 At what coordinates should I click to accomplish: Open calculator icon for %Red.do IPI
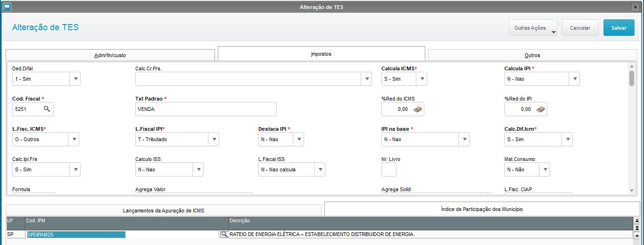point(541,109)
